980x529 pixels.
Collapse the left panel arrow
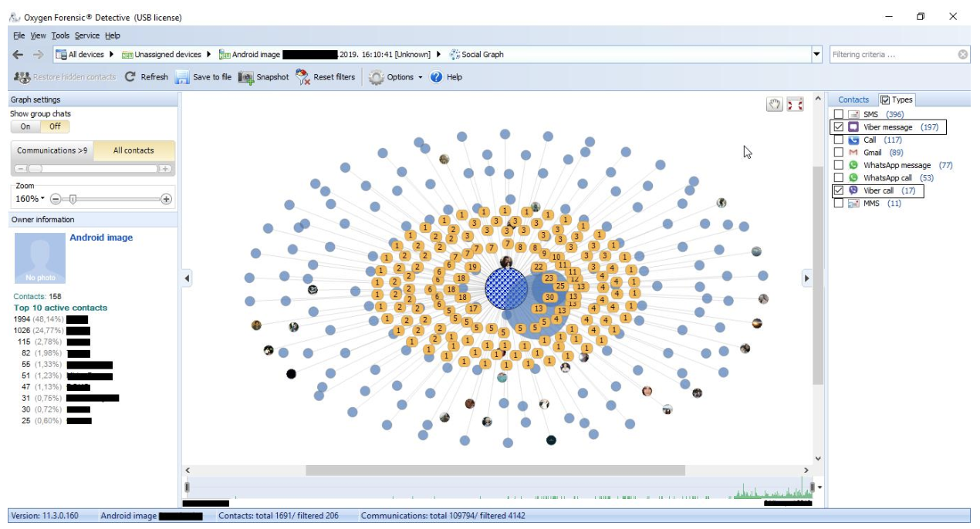click(187, 278)
